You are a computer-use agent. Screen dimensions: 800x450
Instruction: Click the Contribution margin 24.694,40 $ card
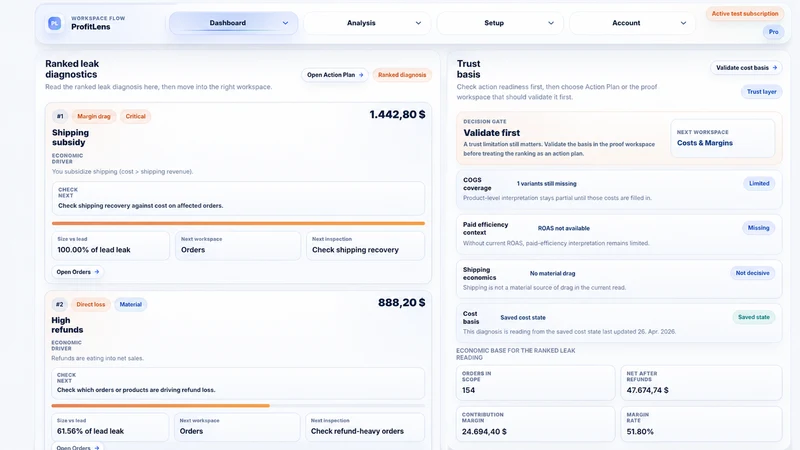(x=536, y=424)
